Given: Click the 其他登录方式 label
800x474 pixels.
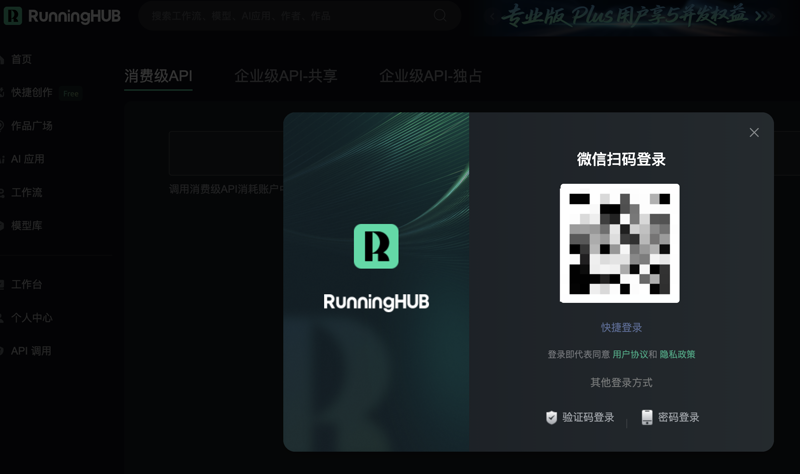Looking at the screenshot, I should click(621, 383).
